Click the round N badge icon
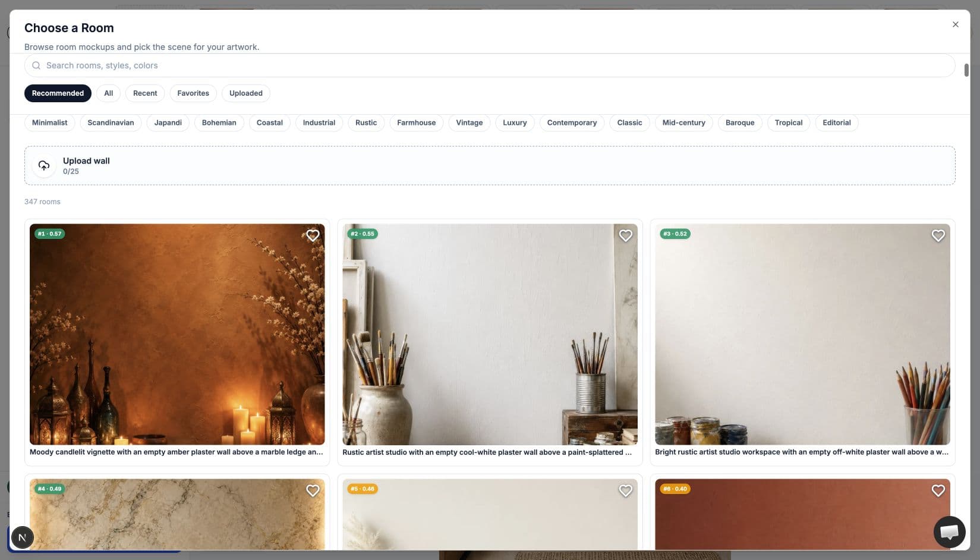This screenshot has width=980, height=560. point(22,537)
